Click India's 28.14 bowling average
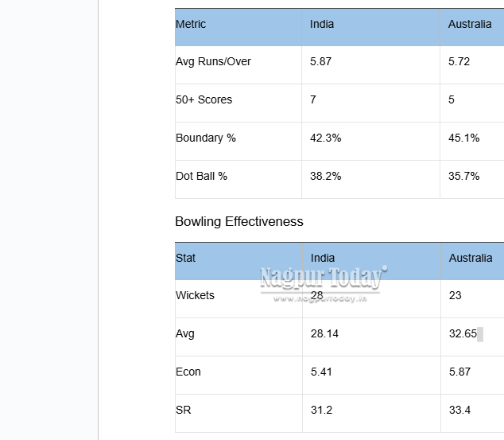 click(324, 334)
